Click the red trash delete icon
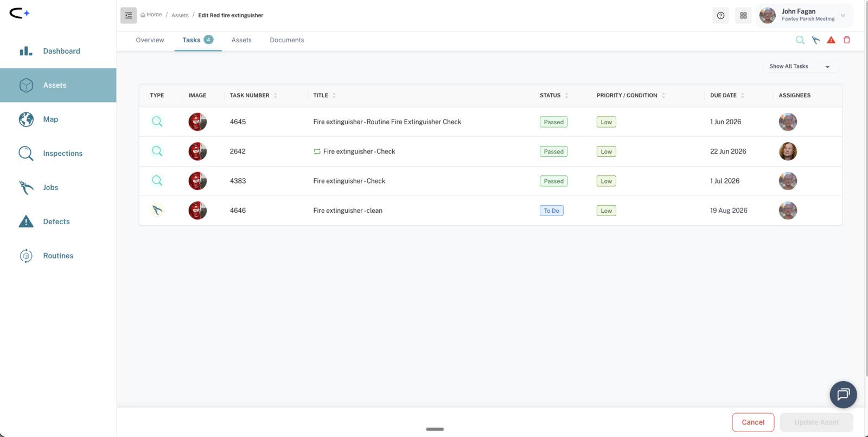Image resolution: width=868 pixels, height=437 pixels. [x=847, y=40]
